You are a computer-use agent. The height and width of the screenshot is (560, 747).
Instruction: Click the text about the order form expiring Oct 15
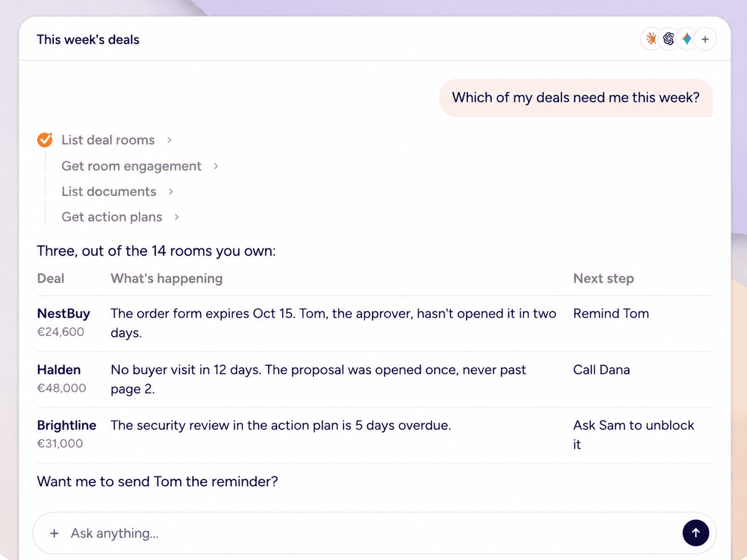[333, 323]
